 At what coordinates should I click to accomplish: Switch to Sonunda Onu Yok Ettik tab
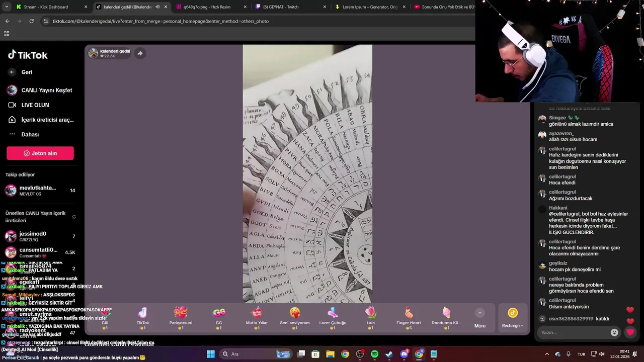[x=443, y=7]
